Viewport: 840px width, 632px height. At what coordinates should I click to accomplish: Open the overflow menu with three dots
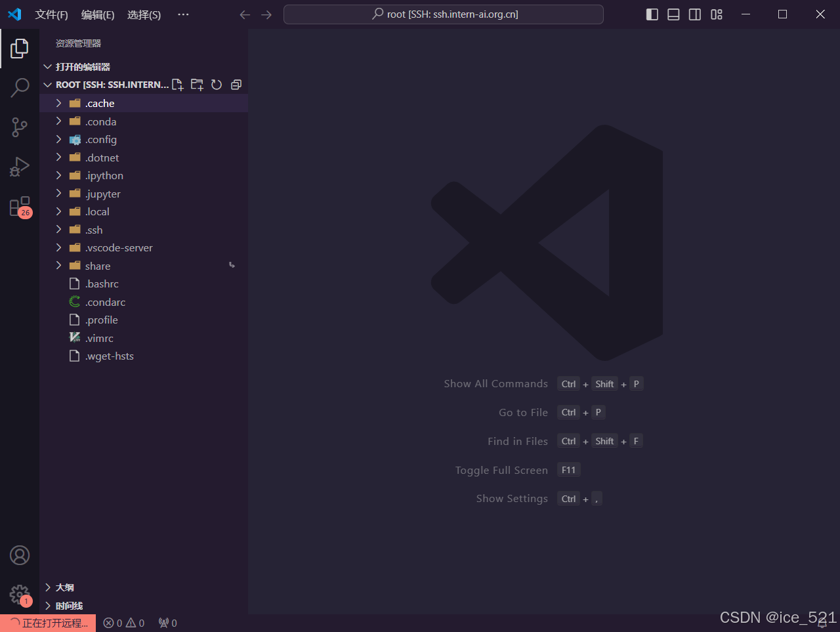(x=183, y=14)
